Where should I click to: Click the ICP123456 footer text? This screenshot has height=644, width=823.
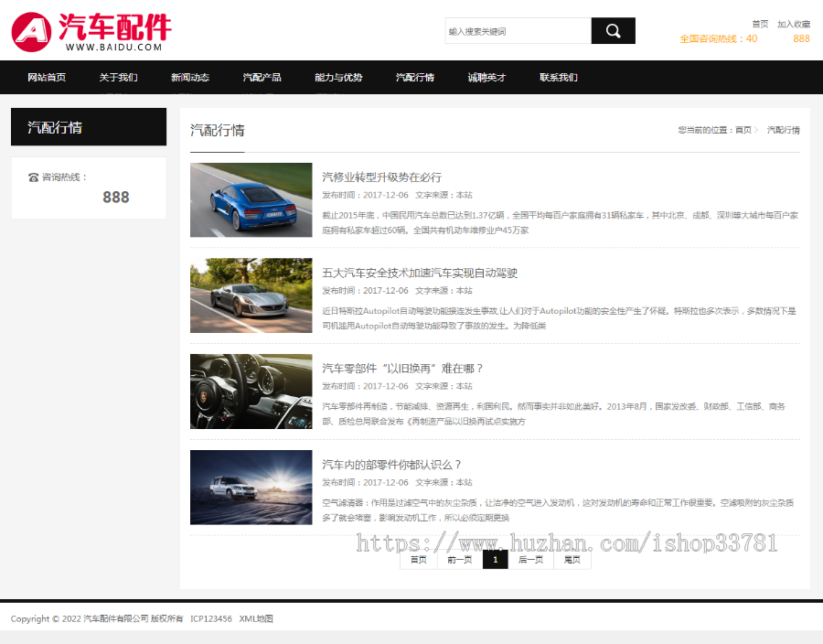(211, 618)
